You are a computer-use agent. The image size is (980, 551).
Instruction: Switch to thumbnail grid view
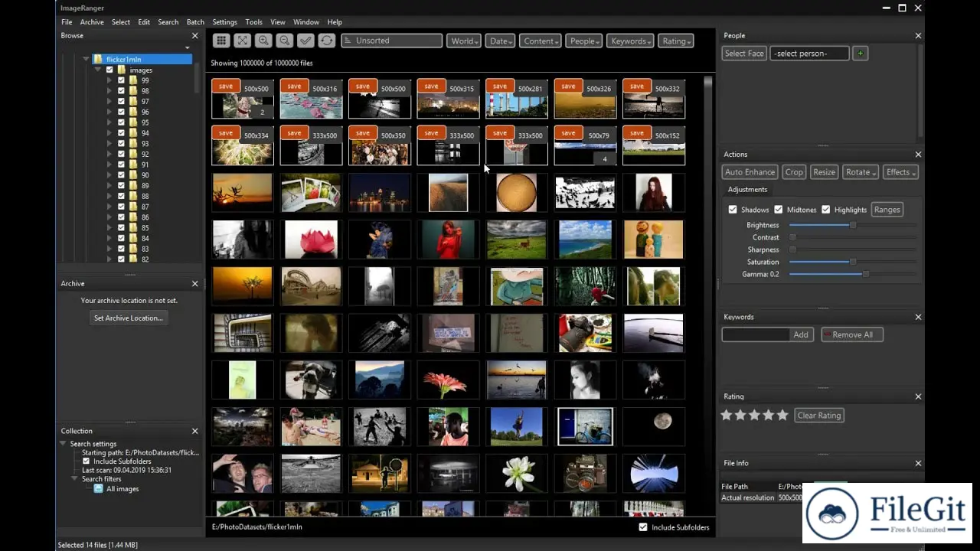(221, 41)
